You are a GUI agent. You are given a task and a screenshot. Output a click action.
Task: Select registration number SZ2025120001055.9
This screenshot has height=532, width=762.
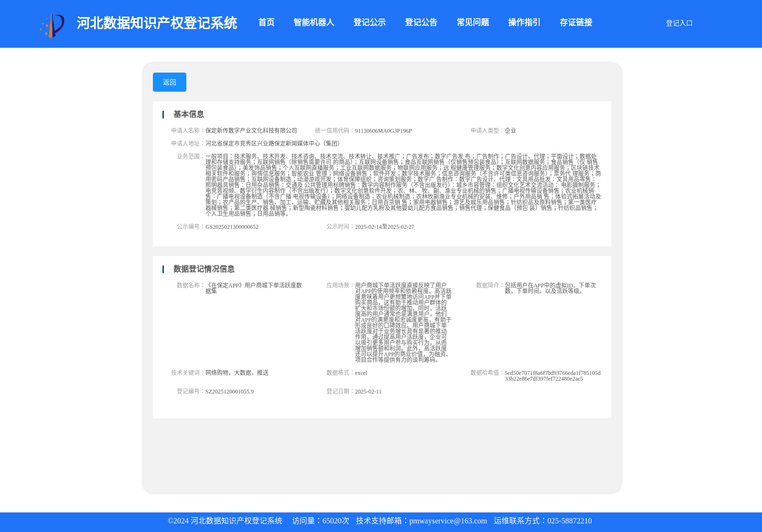tap(229, 392)
